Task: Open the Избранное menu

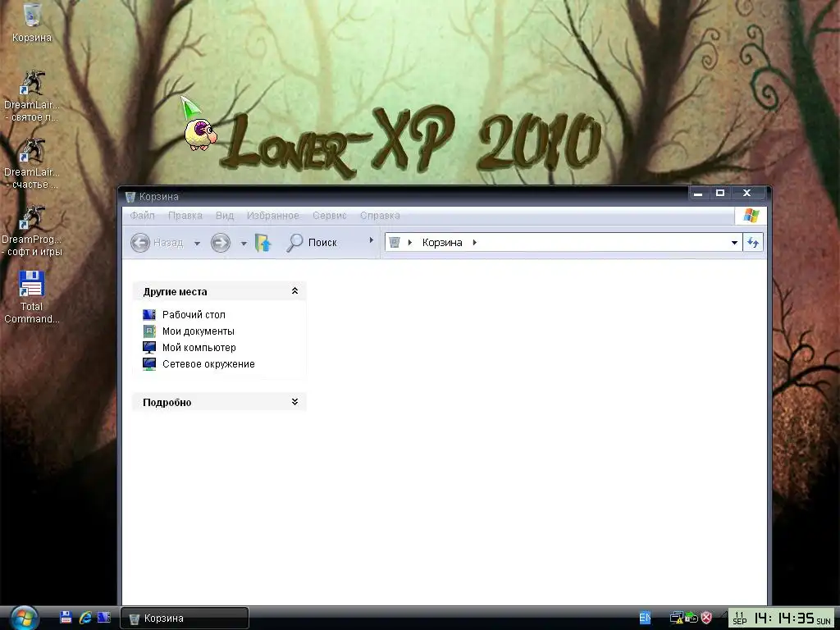Action: (272, 216)
